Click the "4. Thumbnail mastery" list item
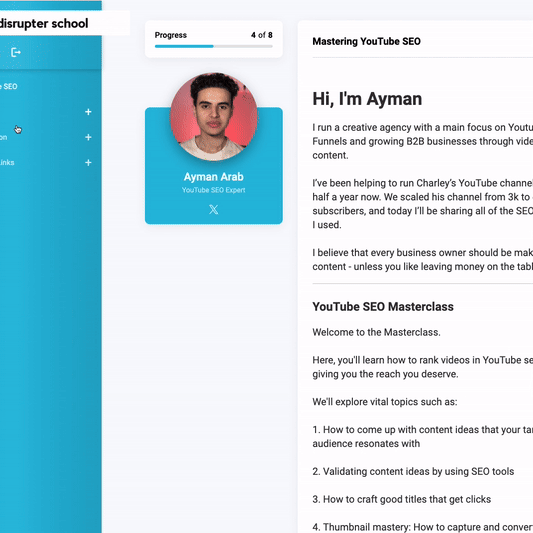The height and width of the screenshot is (533, 533). pos(423,527)
